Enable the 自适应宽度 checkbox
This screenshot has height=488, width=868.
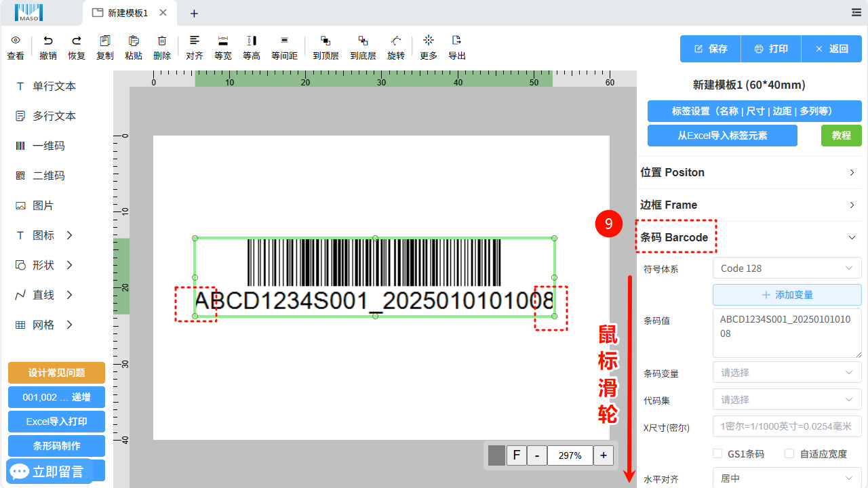[x=789, y=453]
